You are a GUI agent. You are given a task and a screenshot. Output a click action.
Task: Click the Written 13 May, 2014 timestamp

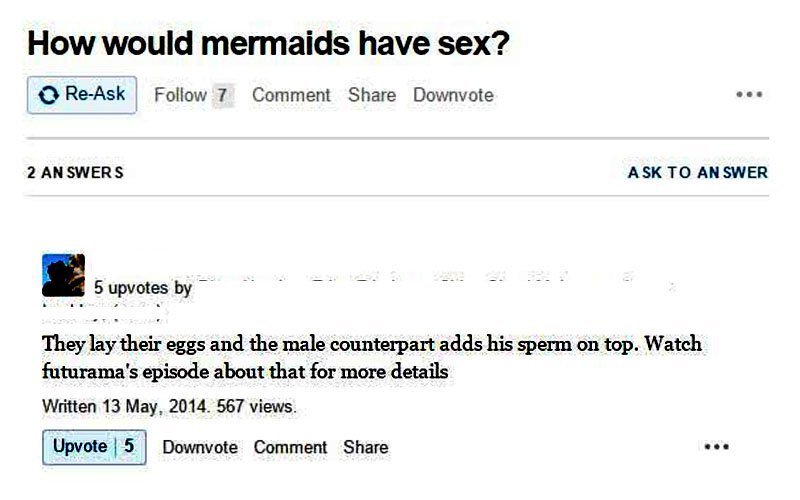point(126,407)
